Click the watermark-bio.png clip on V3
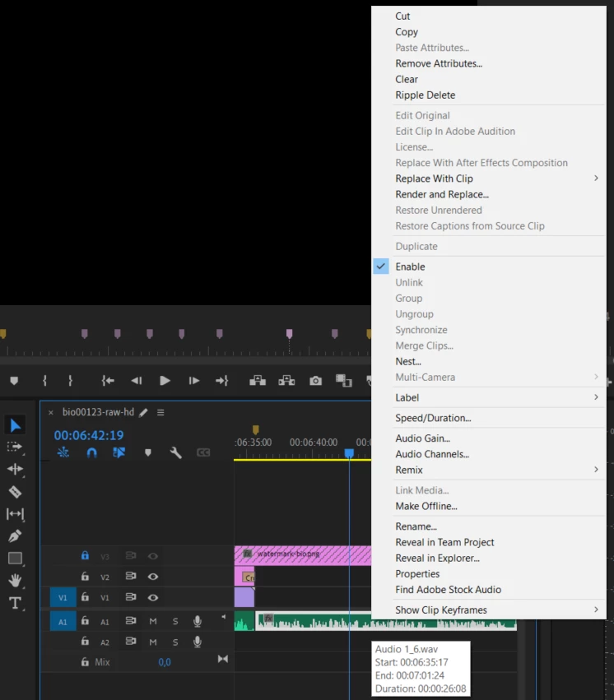Image resolution: width=614 pixels, height=700 pixels. click(x=303, y=555)
